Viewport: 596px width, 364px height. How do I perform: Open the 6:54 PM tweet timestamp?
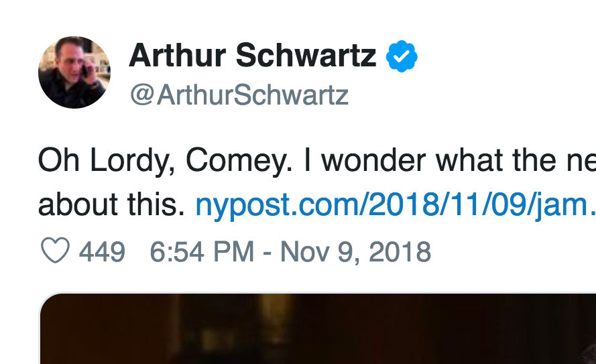[201, 253]
